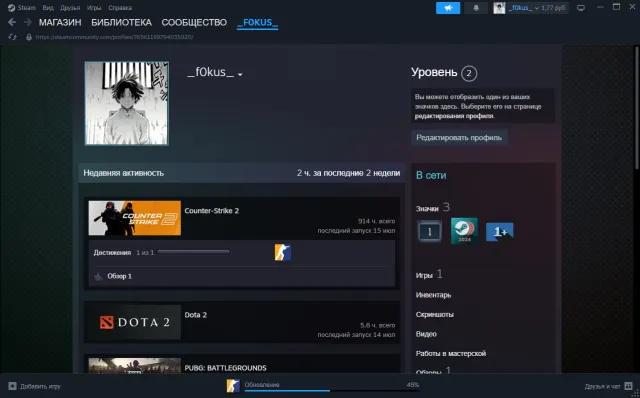Image resolution: width=640 pixels, height=398 pixels.
Task: Click the PUBG banner image
Action: 135,366
